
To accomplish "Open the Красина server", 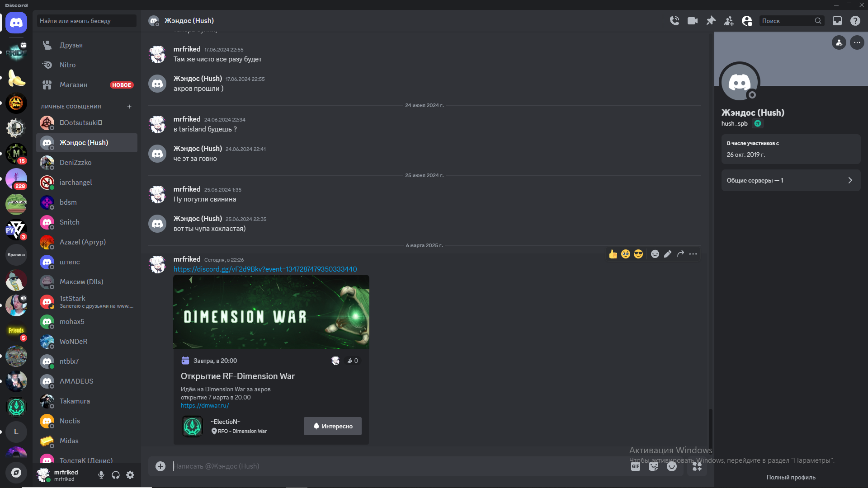I will coord(16,255).
